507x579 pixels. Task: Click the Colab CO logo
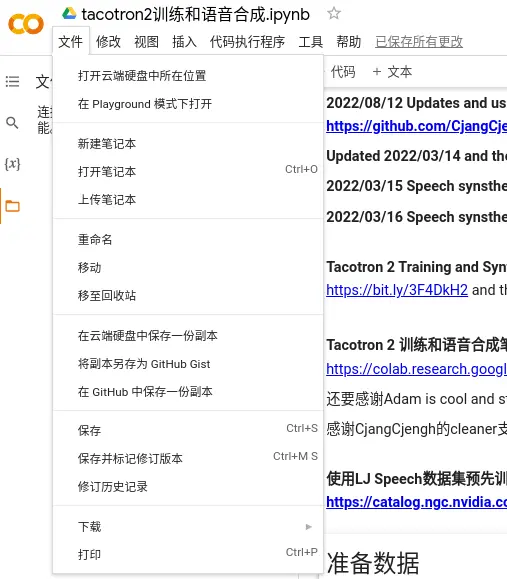click(x=25, y=24)
